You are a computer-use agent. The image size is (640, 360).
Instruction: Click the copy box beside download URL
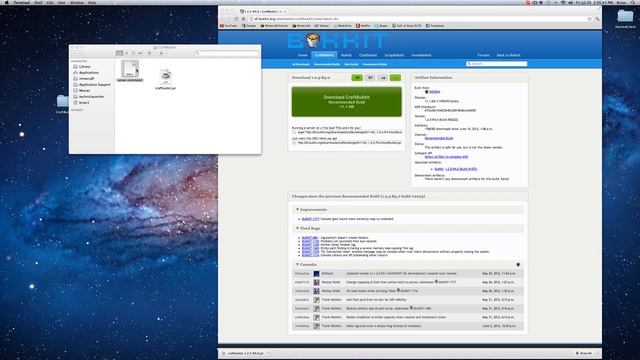294,143
